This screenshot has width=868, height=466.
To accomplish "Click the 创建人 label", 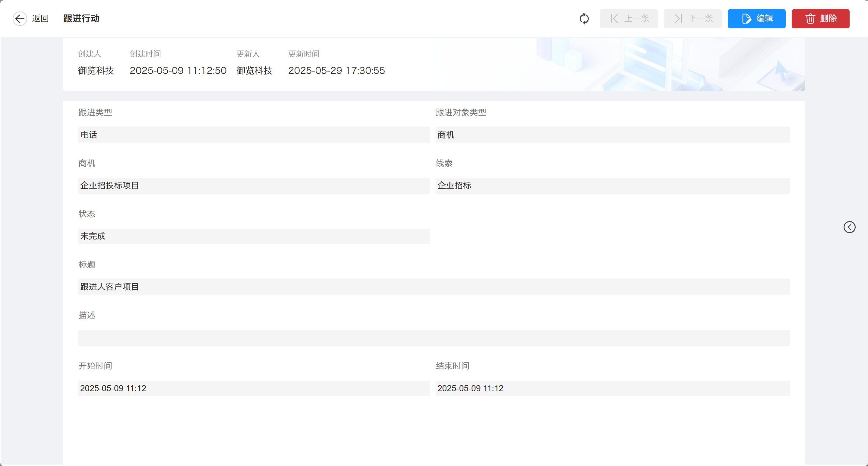I will 89,54.
